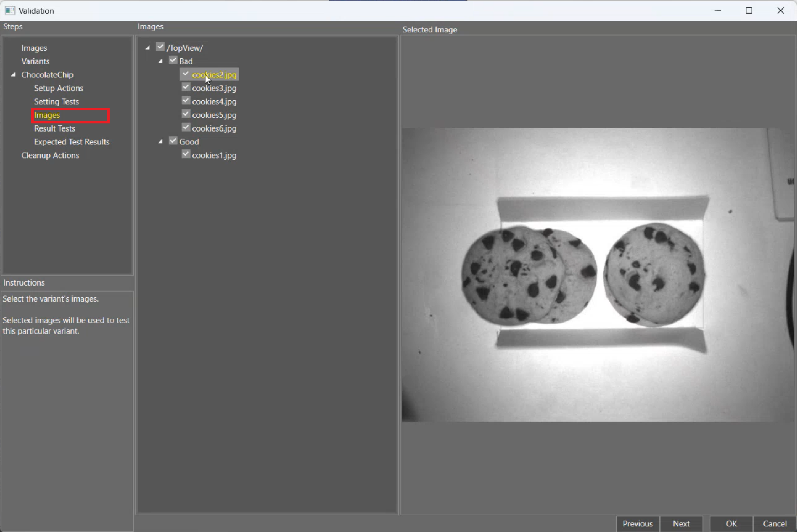Open Expected Test Results step
The image size is (797, 532).
pos(72,142)
